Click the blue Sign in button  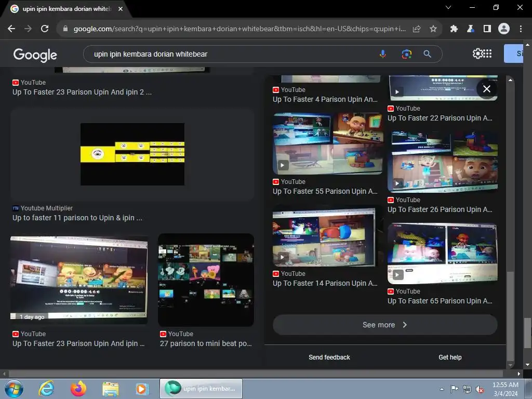point(513,54)
